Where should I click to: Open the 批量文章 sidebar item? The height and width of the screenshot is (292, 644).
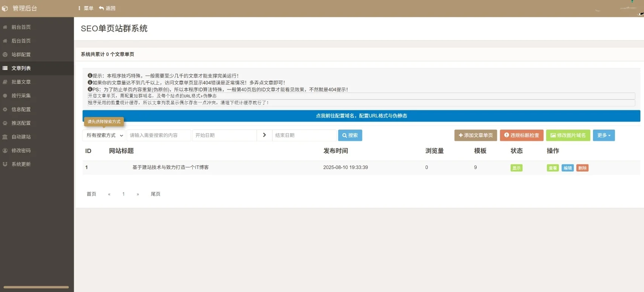[21, 82]
